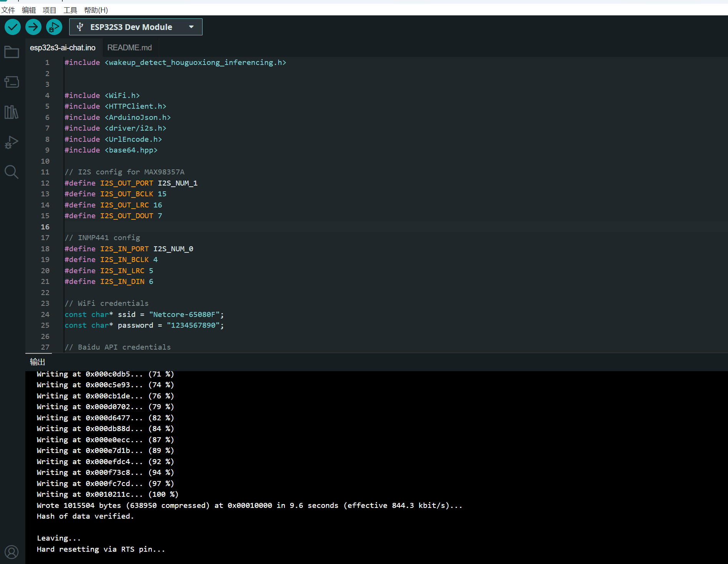The height and width of the screenshot is (564, 728).
Task: Click the ssid "Netcore-65080F" string
Action: tap(184, 314)
